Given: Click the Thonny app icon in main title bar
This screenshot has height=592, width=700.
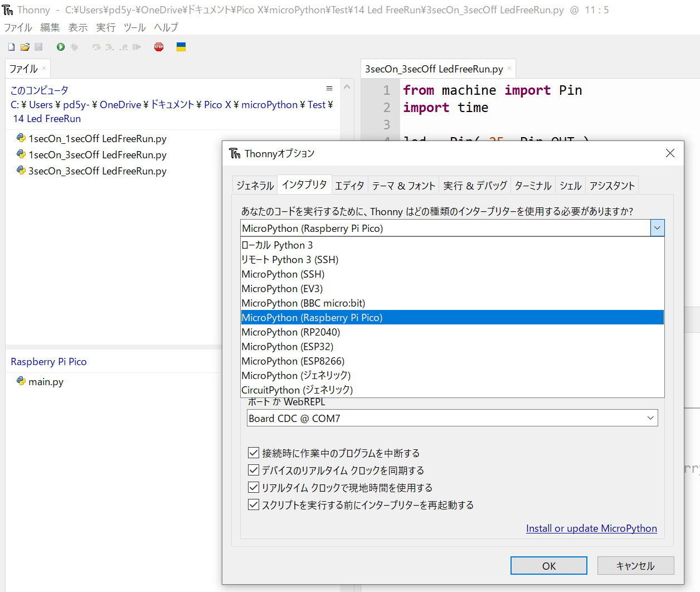Looking at the screenshot, I should click(x=8, y=10).
